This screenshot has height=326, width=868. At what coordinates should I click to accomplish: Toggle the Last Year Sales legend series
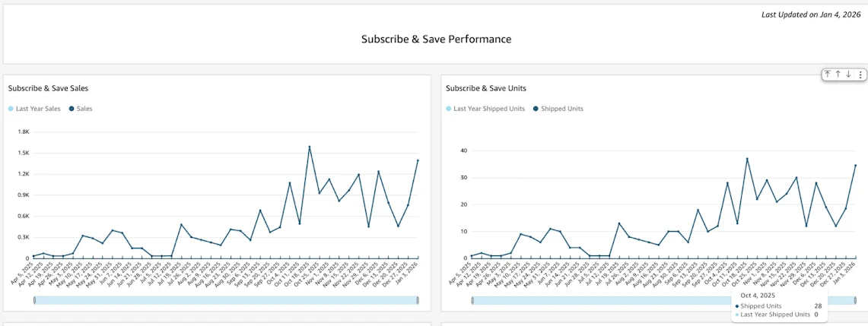click(x=38, y=109)
